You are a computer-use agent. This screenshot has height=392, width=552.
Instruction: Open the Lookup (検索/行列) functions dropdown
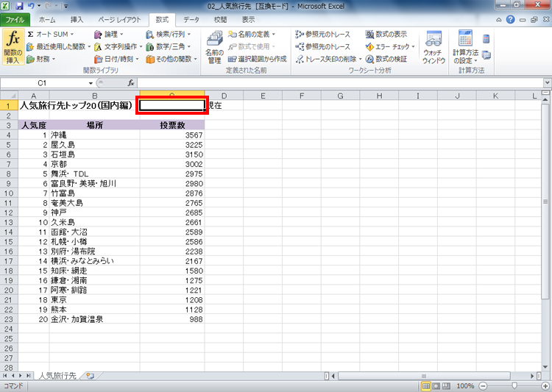pos(169,35)
